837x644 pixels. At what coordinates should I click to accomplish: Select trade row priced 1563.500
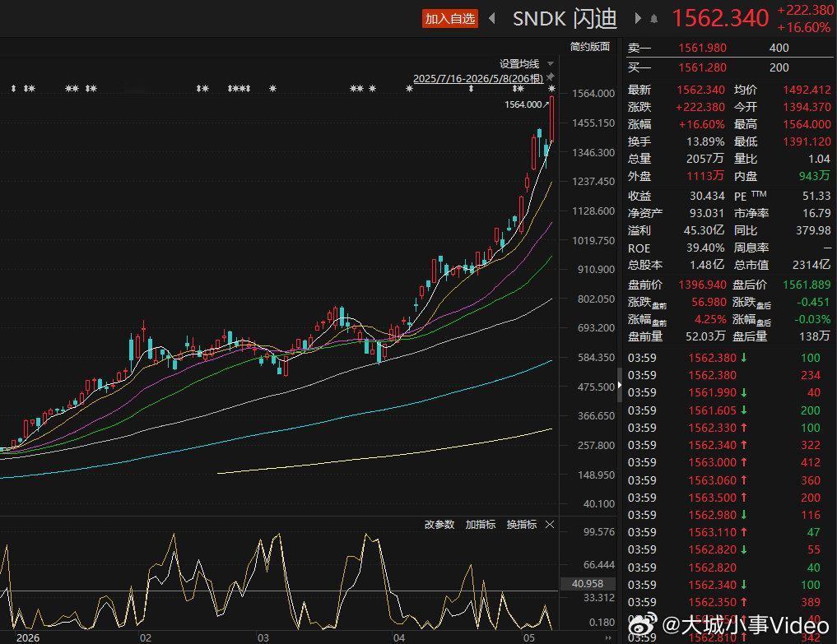[725, 498]
